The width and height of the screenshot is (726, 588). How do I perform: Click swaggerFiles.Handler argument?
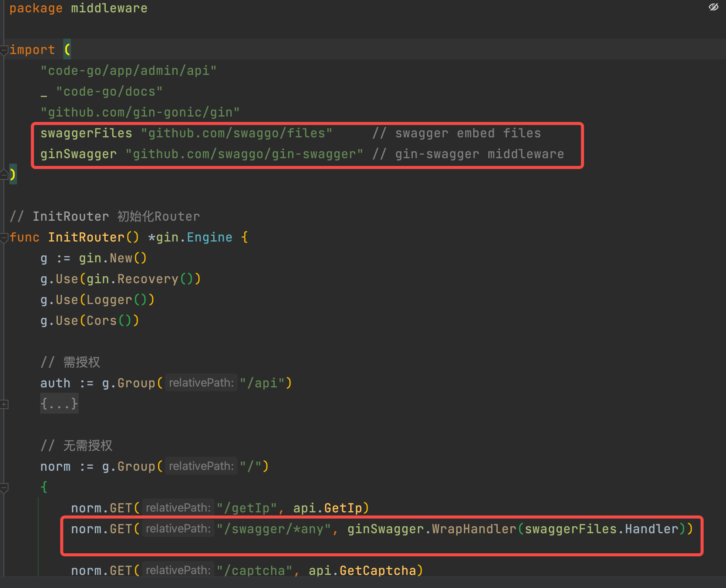tap(602, 529)
